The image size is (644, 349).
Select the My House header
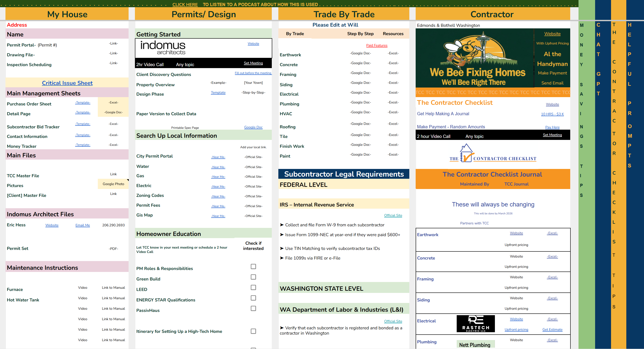coord(67,14)
